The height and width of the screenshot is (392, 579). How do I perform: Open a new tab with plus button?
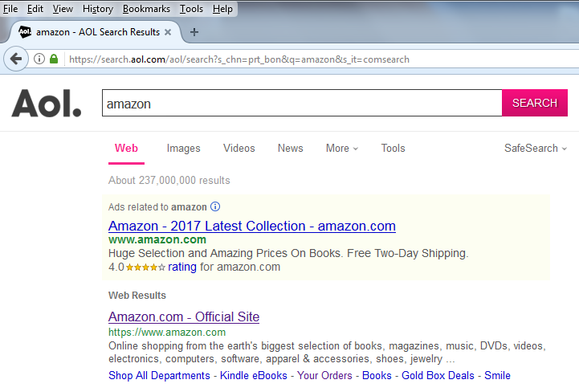(194, 32)
